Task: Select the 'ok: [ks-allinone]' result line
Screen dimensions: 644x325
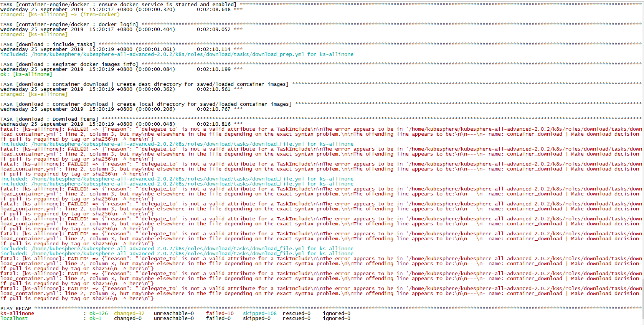Action: click(26, 74)
